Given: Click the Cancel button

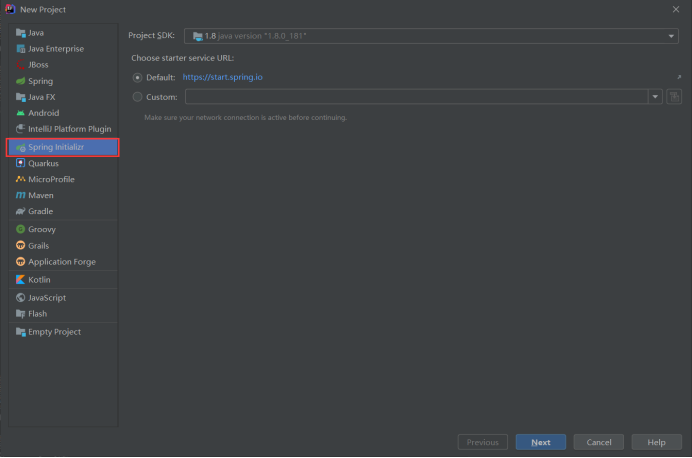Looking at the screenshot, I should pyautogui.click(x=599, y=442).
